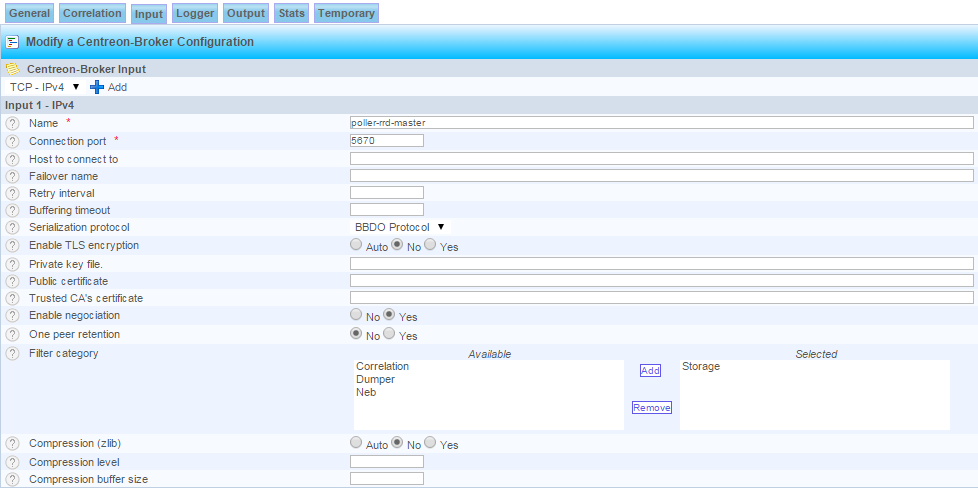978x488 pixels.
Task: Click the help icon next to Name
Action: (12, 123)
